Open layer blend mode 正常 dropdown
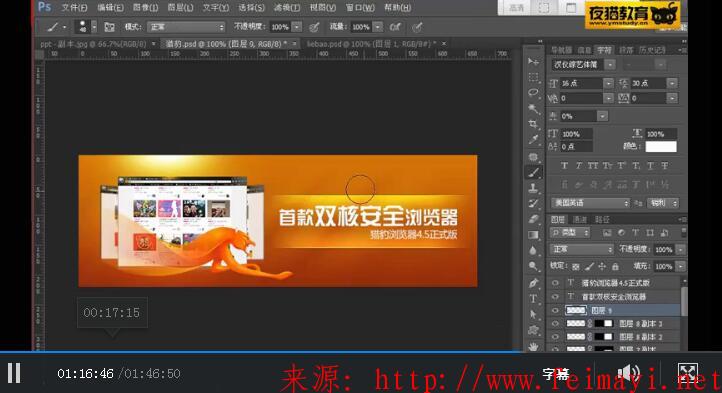This screenshot has height=393, width=722. [582, 249]
